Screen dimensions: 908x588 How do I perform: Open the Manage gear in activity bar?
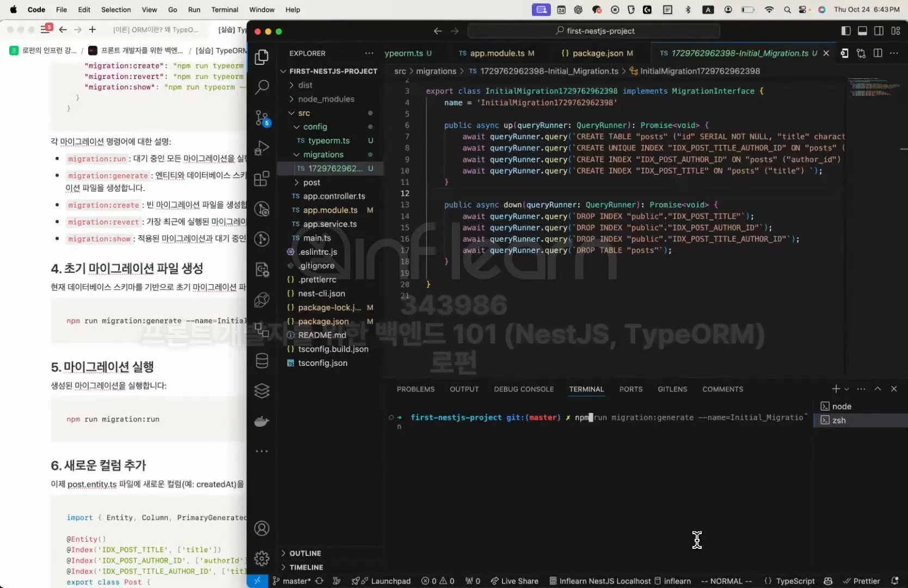(x=262, y=558)
